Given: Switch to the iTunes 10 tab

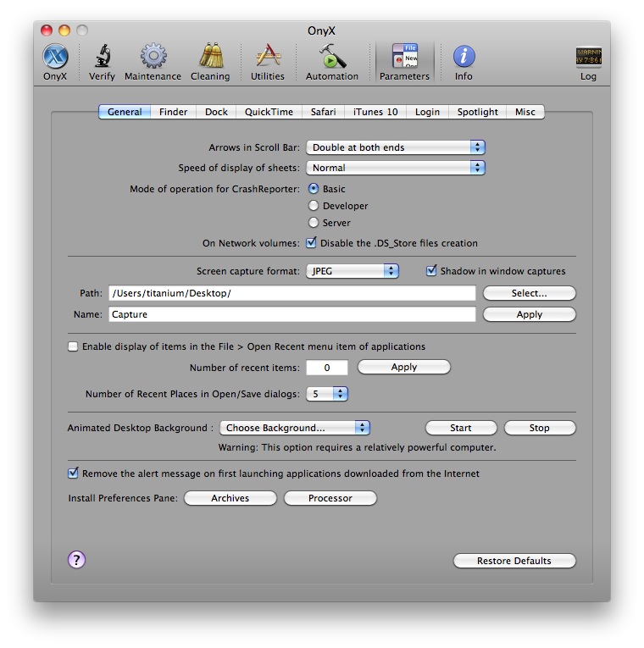Looking at the screenshot, I should [x=375, y=112].
